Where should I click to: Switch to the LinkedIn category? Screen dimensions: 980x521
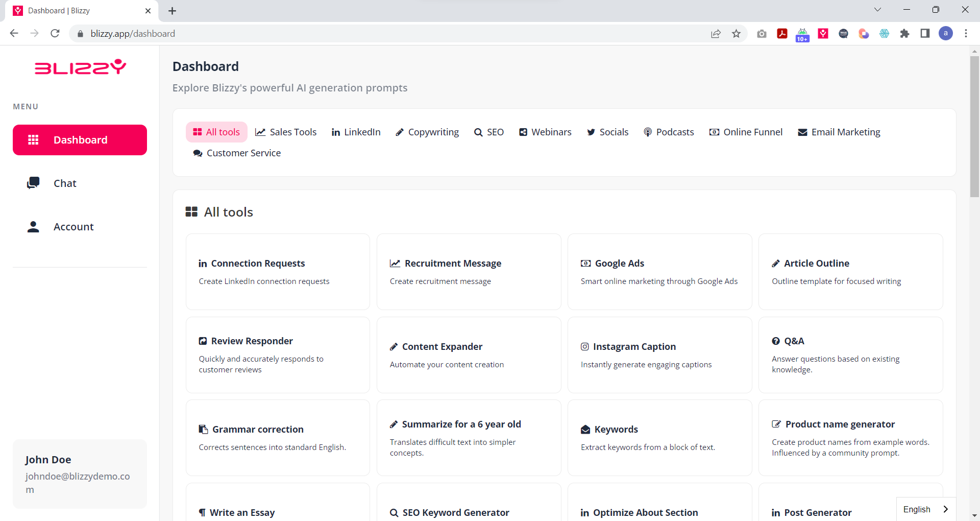pyautogui.click(x=356, y=132)
